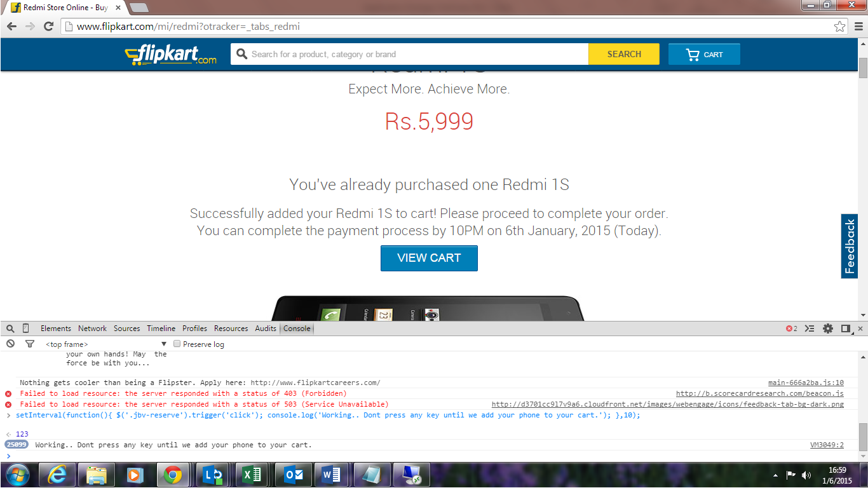Clear the console log icon
Viewport: 868px width, 488px height.
coord(10,344)
